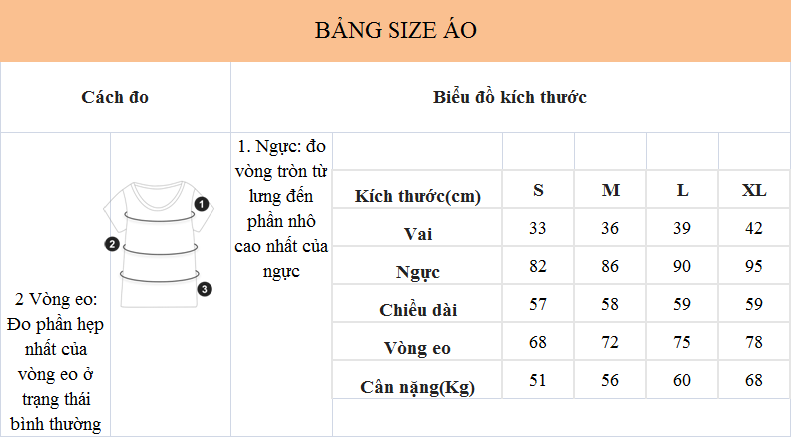Select the Biểu đồ kích thước header
791x437 pixels.
coord(510,97)
